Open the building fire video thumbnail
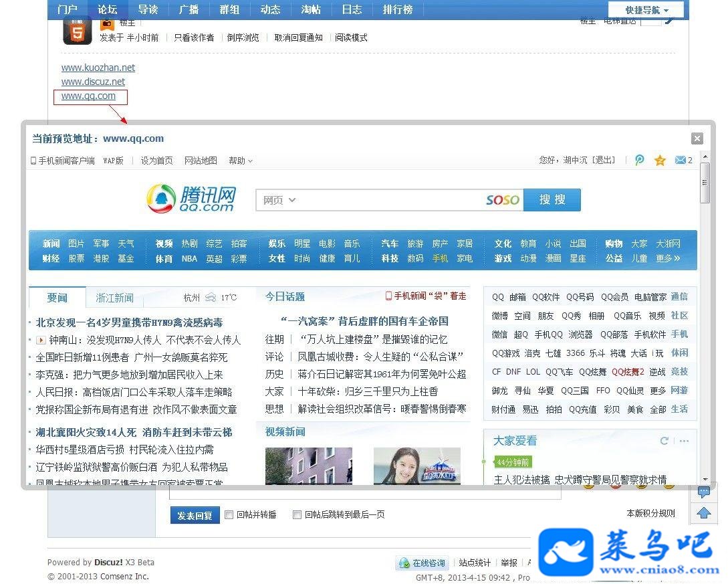This screenshot has height=584, width=728. (309, 466)
